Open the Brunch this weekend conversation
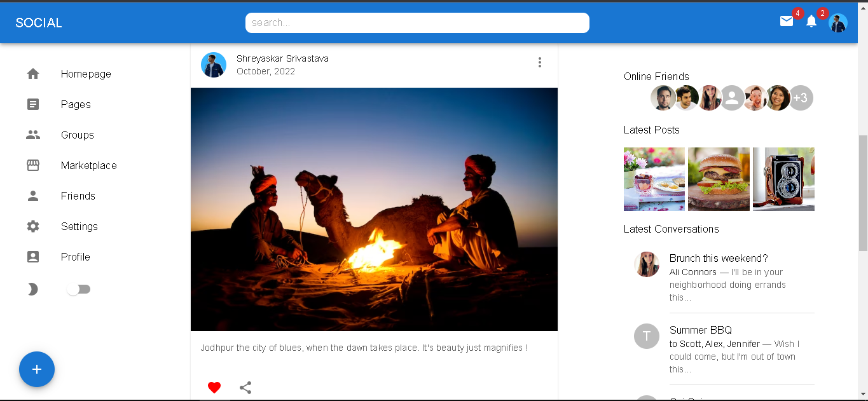Image resolution: width=868 pixels, height=401 pixels. 718,259
